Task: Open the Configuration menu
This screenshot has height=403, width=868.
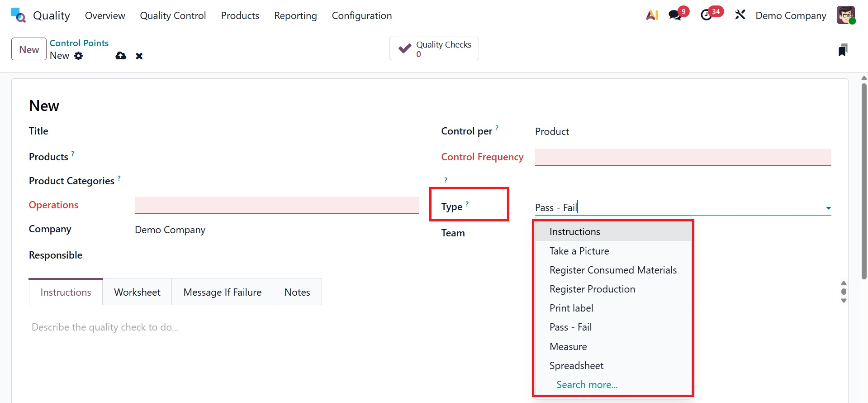Action: 361,15
